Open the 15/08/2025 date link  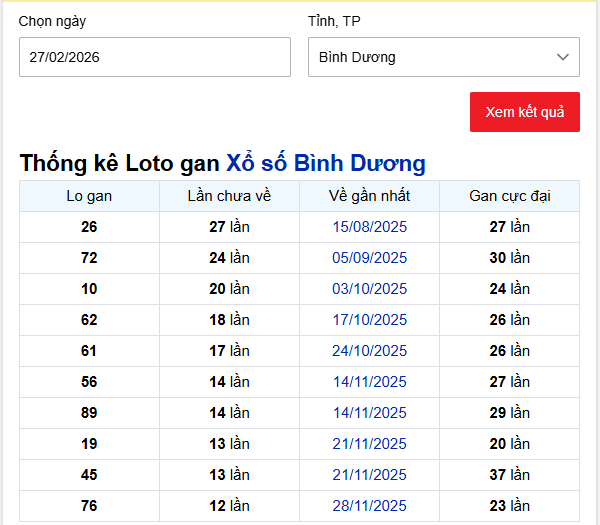tap(369, 227)
